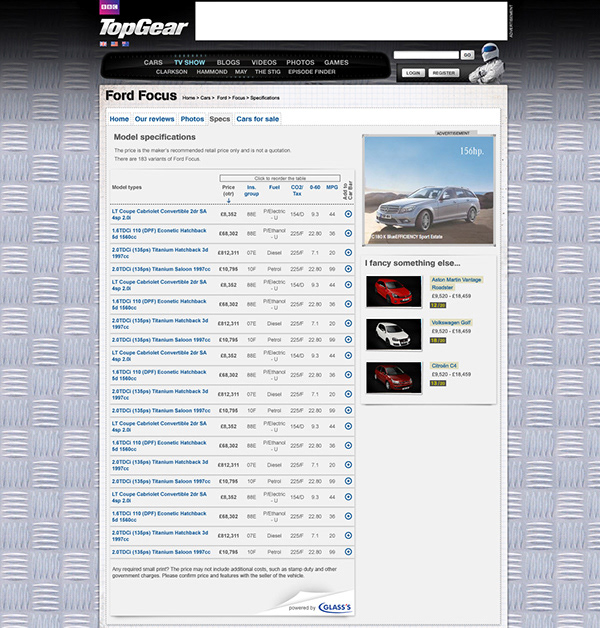
Task: Open the first 2.0TDCi Titanium Hatchback 3d link
Action: pos(160,253)
